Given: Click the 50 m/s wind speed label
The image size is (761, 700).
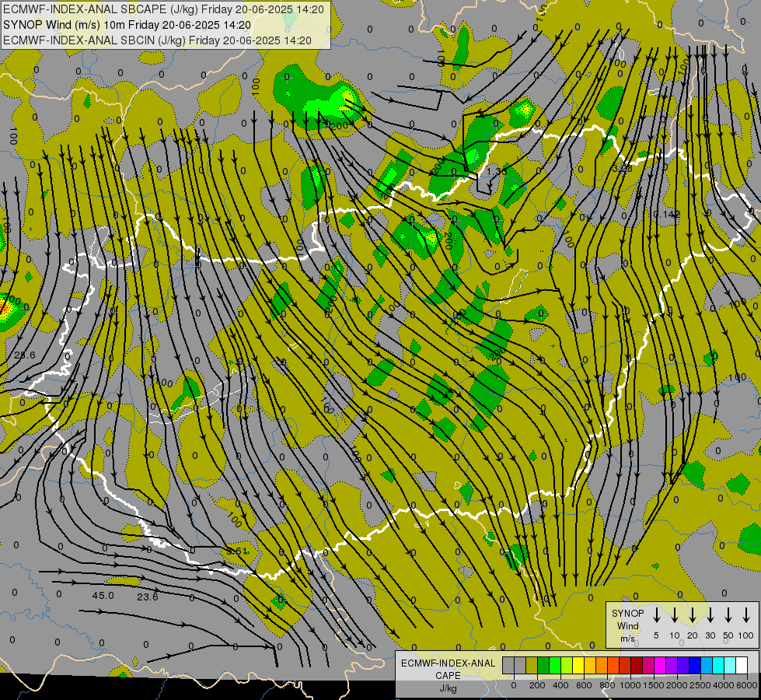Looking at the screenshot, I should pyautogui.click(x=728, y=635).
